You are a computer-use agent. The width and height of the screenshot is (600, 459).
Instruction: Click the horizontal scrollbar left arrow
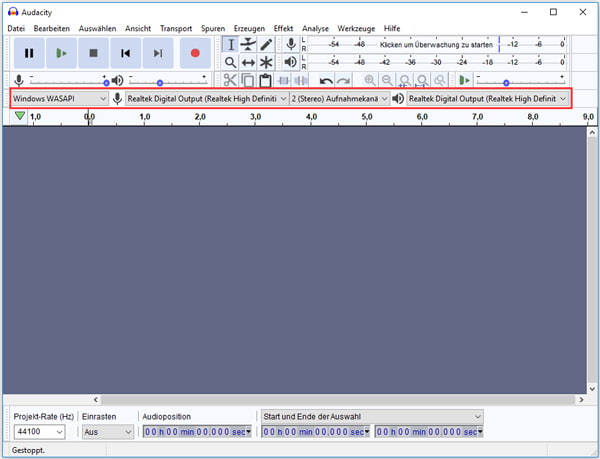(x=96, y=400)
